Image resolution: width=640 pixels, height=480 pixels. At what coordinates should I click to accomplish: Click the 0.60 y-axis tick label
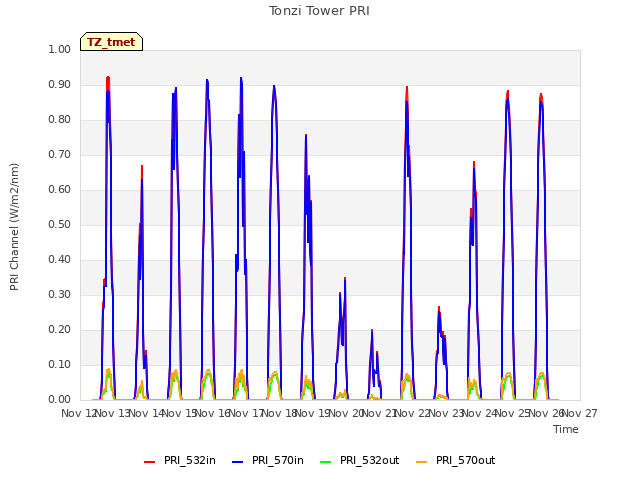click(60, 189)
